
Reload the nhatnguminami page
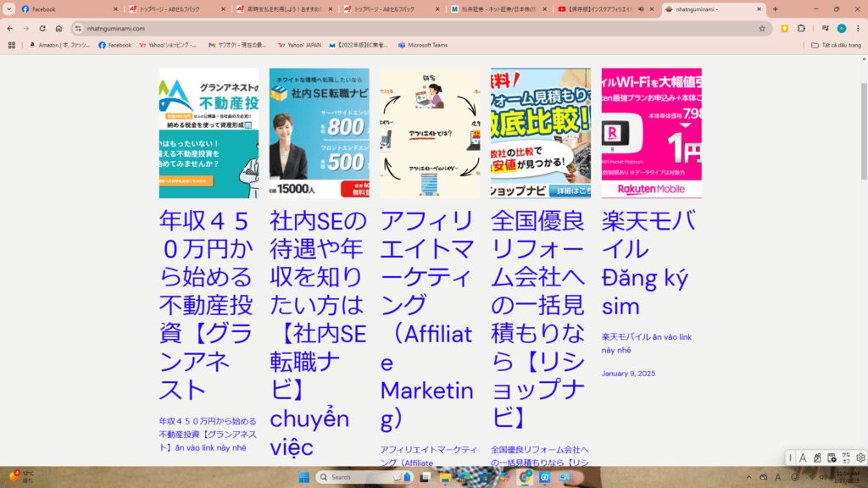coord(42,28)
